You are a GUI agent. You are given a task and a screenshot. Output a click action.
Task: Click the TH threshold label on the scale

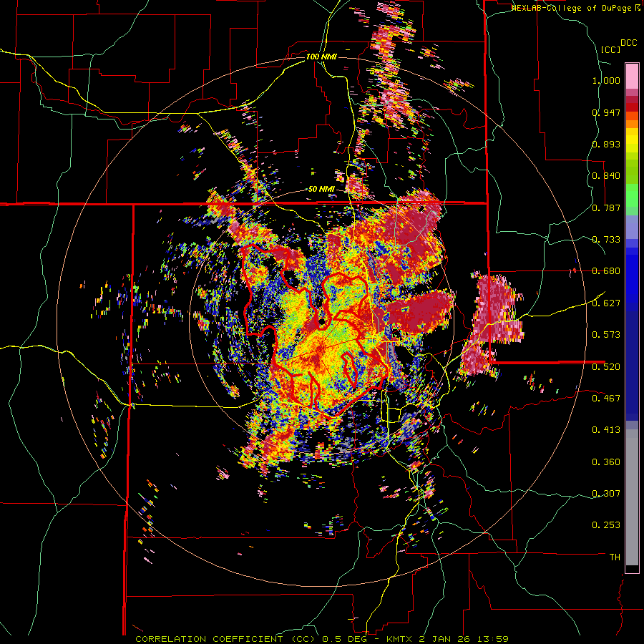pyautogui.click(x=615, y=557)
